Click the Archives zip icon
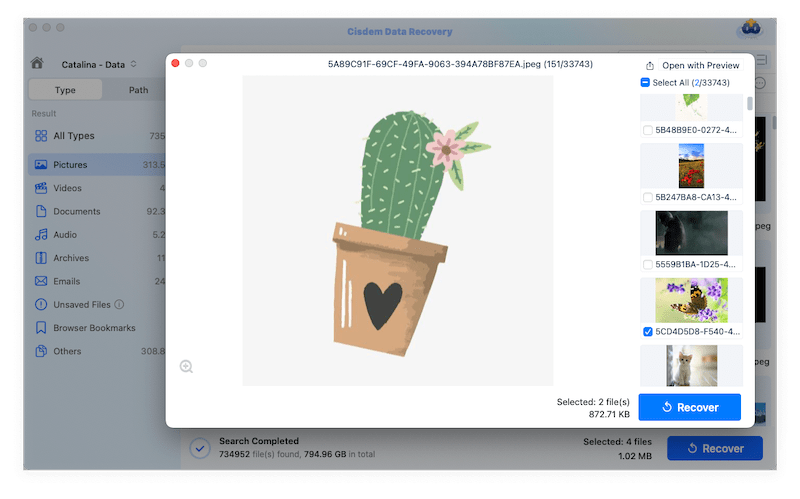Screen dimensions: 800x499 click(41, 258)
